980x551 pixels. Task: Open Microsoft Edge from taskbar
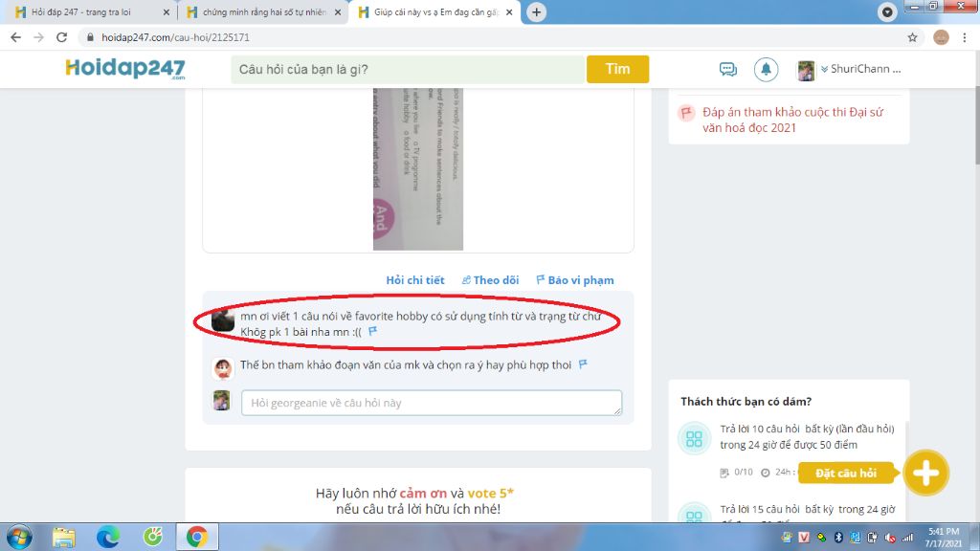[x=108, y=537]
